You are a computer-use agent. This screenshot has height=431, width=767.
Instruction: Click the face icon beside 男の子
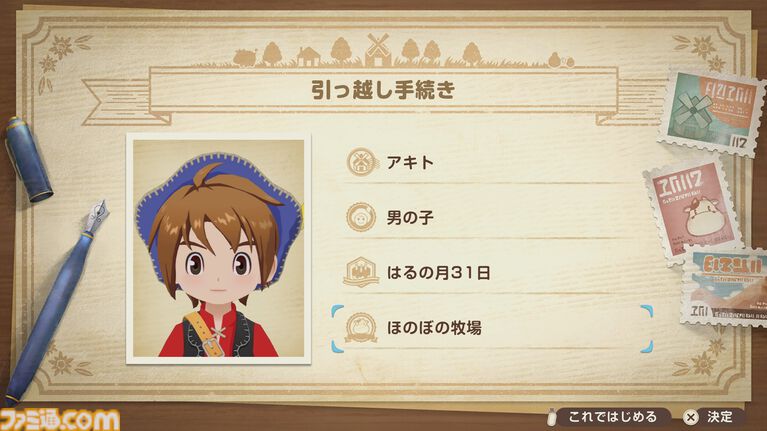pos(361,217)
